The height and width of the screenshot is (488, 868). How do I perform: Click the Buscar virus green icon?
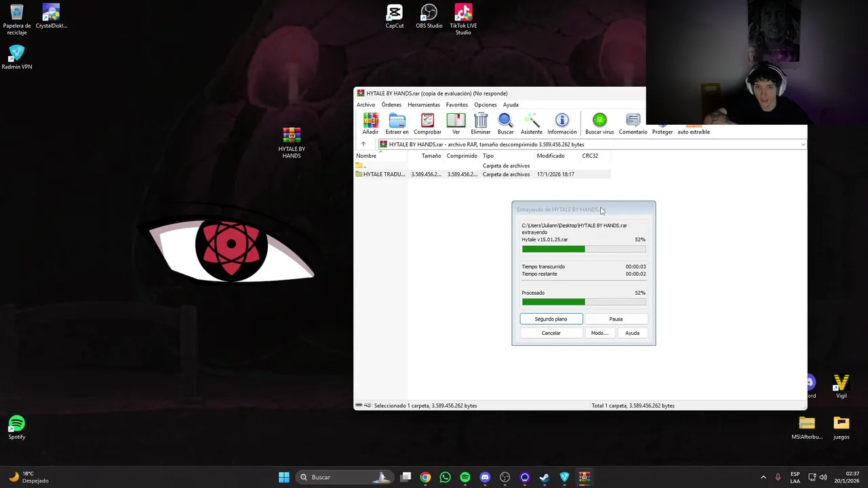(599, 123)
